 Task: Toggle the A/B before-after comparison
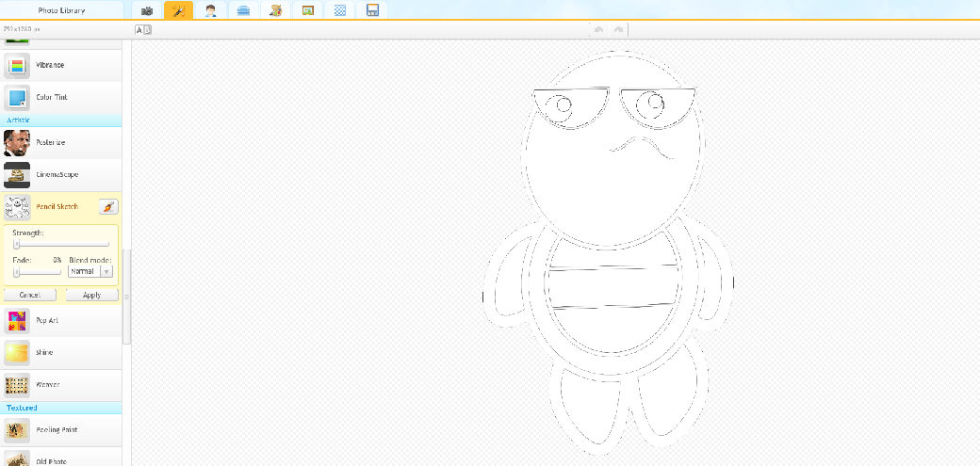[x=143, y=30]
